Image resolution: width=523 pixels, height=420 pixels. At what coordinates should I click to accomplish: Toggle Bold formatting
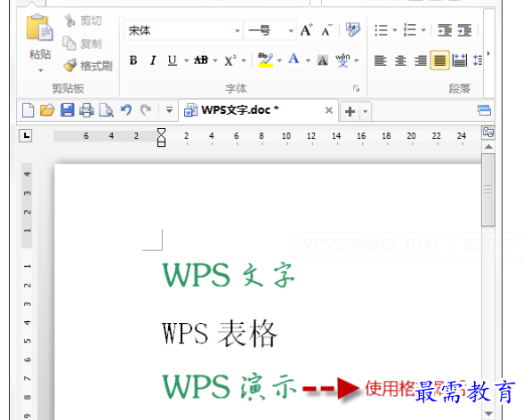pos(133,61)
